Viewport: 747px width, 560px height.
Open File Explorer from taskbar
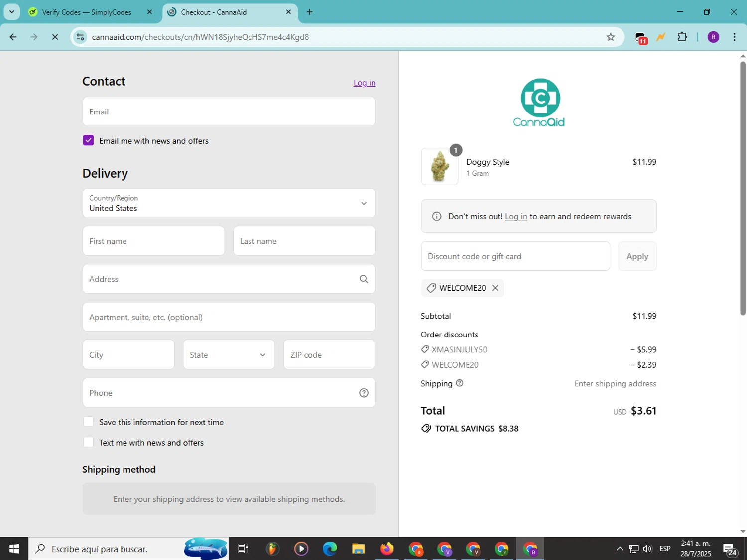358,549
